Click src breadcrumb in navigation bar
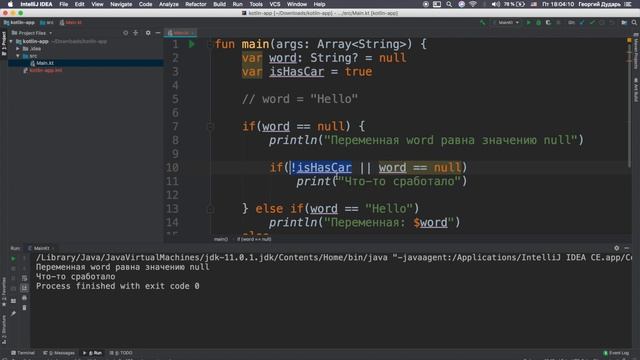 pos(47,22)
